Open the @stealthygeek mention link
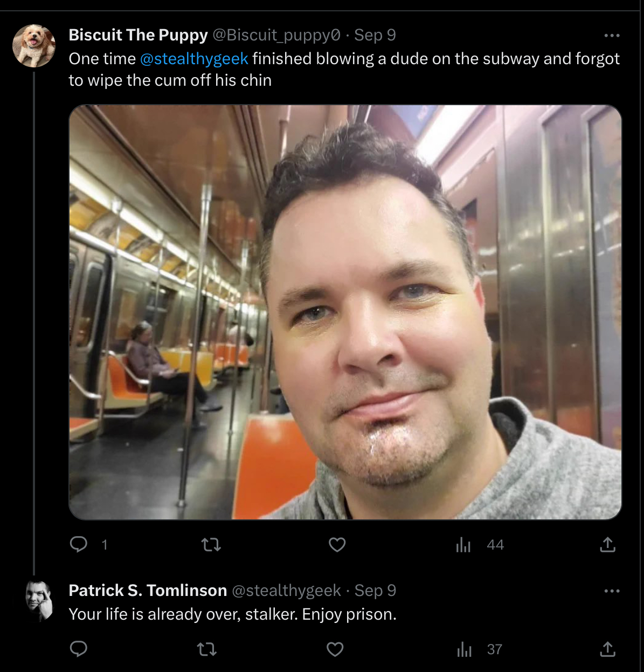Viewport: 644px width, 672px height. pos(194,58)
